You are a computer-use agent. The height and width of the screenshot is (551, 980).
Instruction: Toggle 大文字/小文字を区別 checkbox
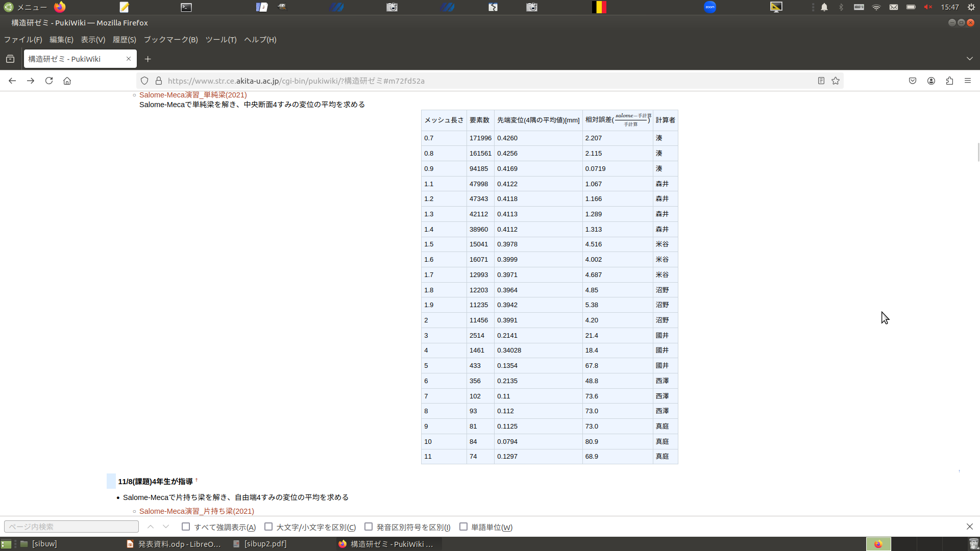(x=268, y=527)
